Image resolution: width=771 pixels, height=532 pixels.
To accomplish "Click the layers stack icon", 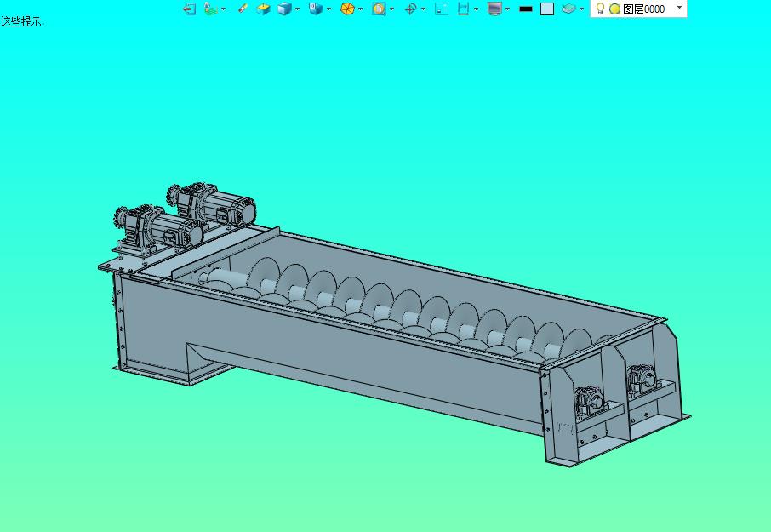I will (568, 9).
